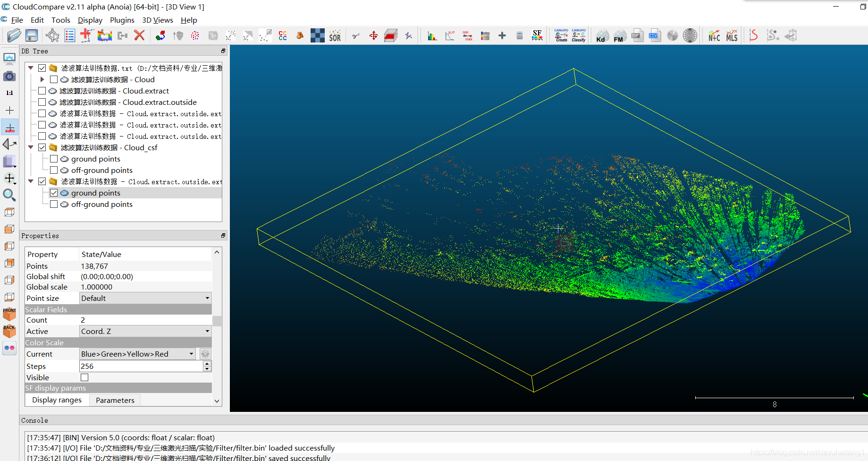Set the FRONT view cube icon
Viewport: 868px width, 461px height.
click(x=9, y=314)
